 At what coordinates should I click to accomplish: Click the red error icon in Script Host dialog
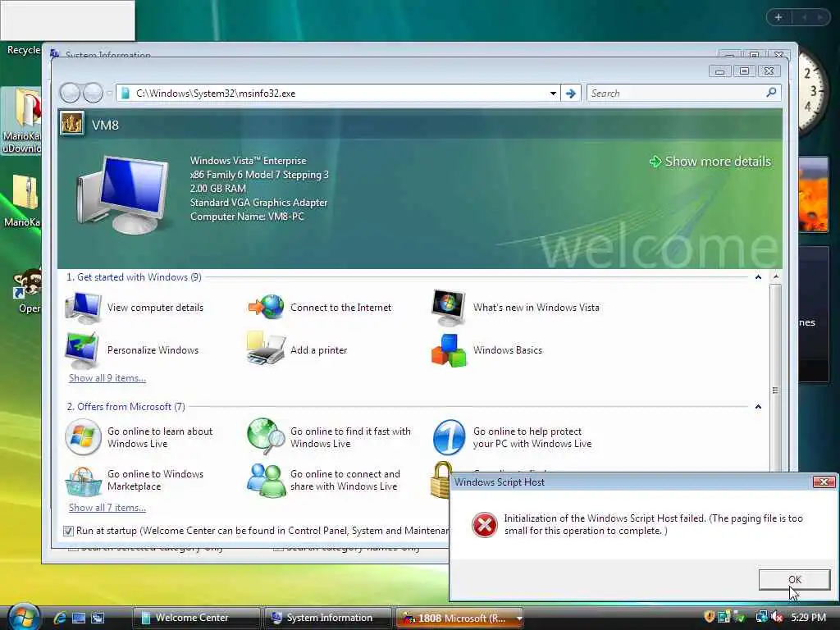click(484, 525)
